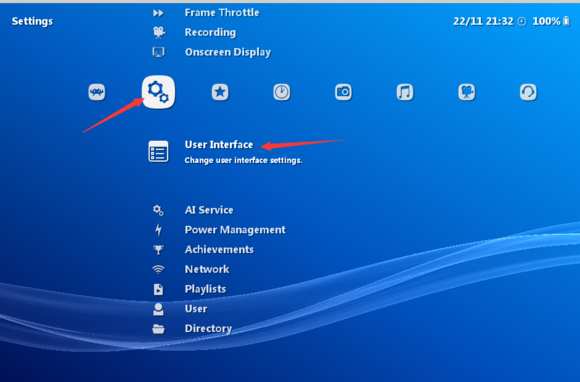Open Power Management settings

tap(235, 230)
